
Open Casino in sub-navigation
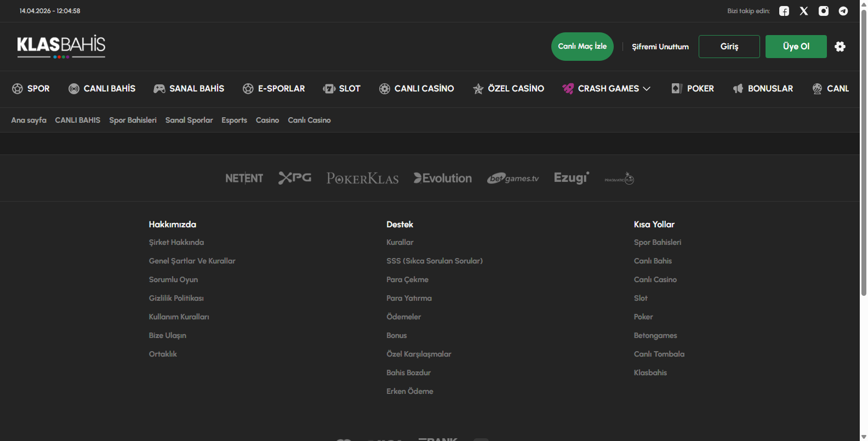(267, 120)
